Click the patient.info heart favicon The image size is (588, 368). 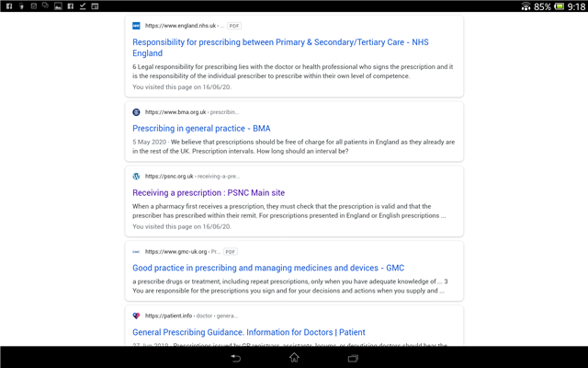[x=136, y=316]
